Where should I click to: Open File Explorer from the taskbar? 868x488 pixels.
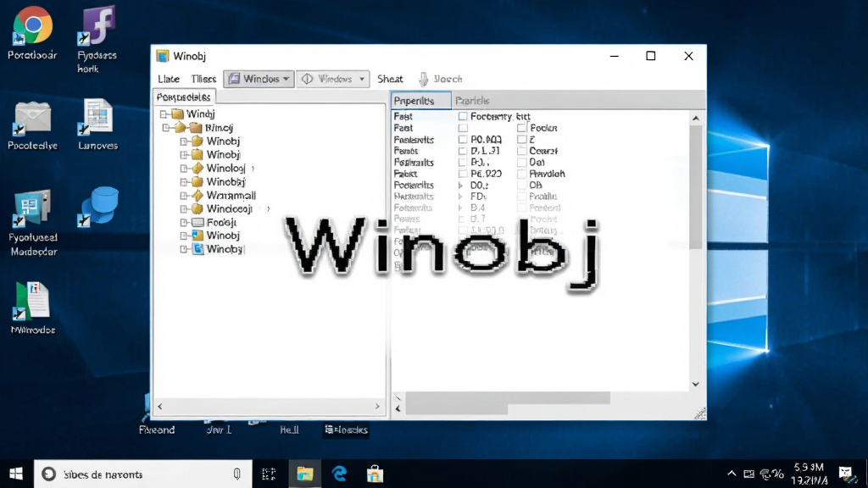[304, 474]
